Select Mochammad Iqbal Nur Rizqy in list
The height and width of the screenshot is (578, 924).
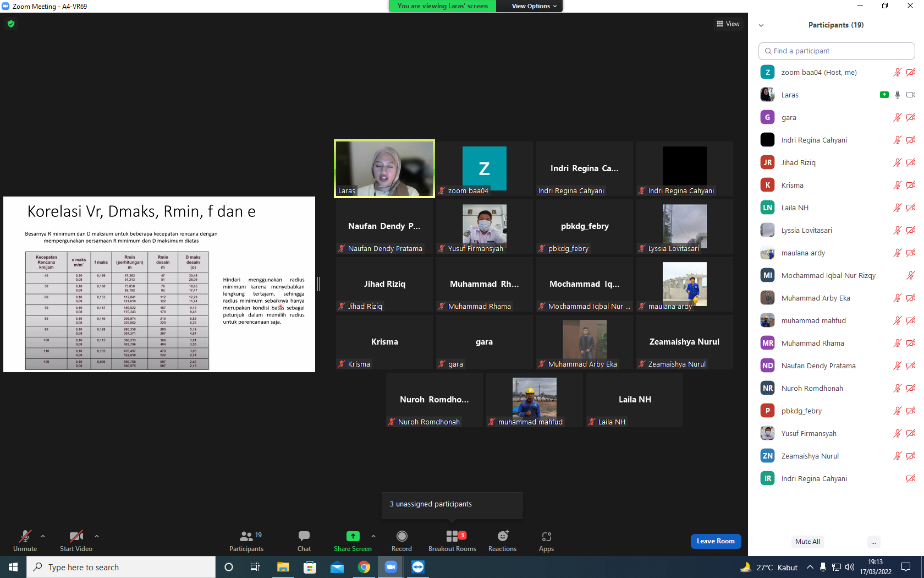(x=837, y=275)
